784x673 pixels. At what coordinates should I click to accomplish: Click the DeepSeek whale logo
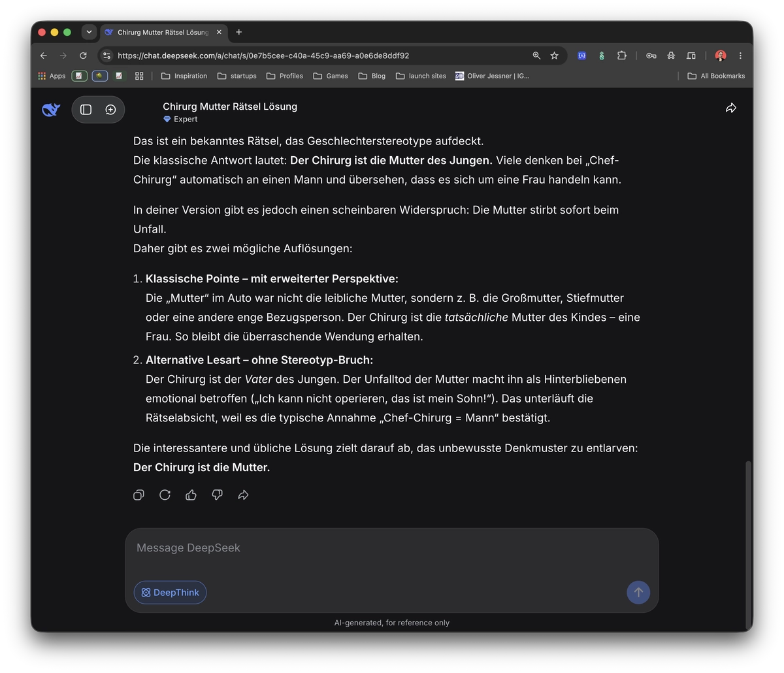tap(51, 110)
